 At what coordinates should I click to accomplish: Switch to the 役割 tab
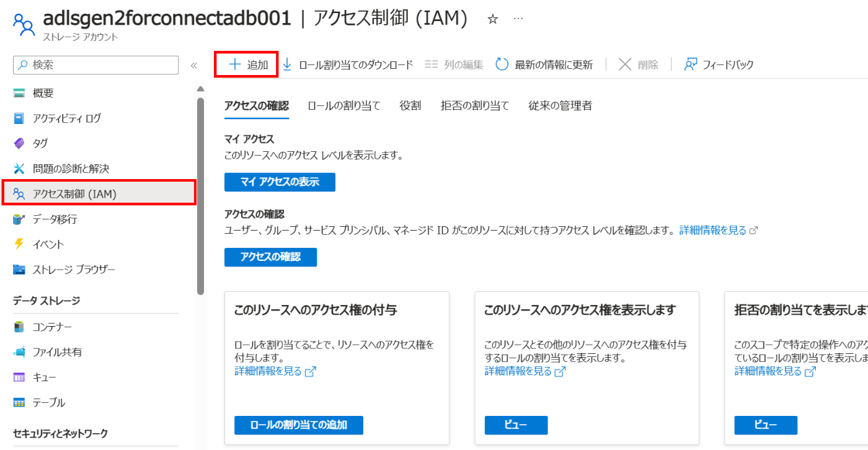410,105
